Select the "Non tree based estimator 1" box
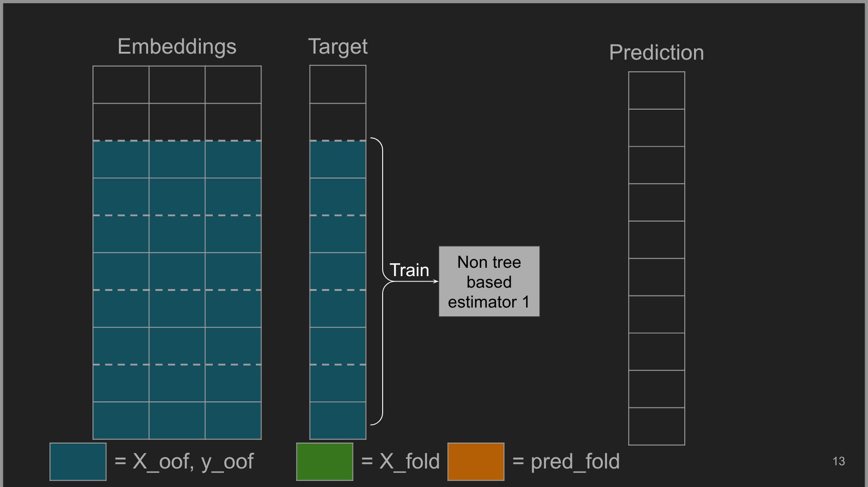The width and height of the screenshot is (868, 487). pos(489,282)
